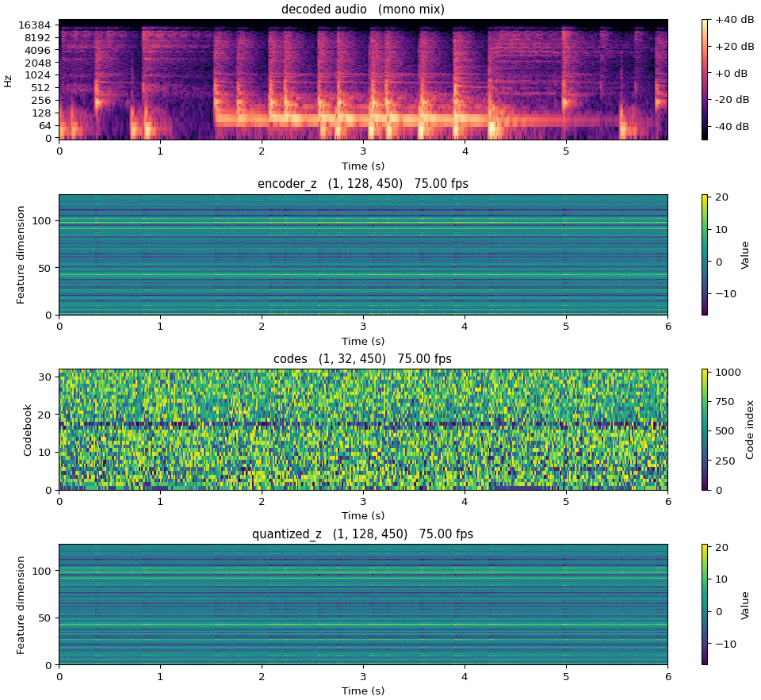Select the -40 dB colorbar tick
The image size is (761, 700).
click(x=732, y=127)
